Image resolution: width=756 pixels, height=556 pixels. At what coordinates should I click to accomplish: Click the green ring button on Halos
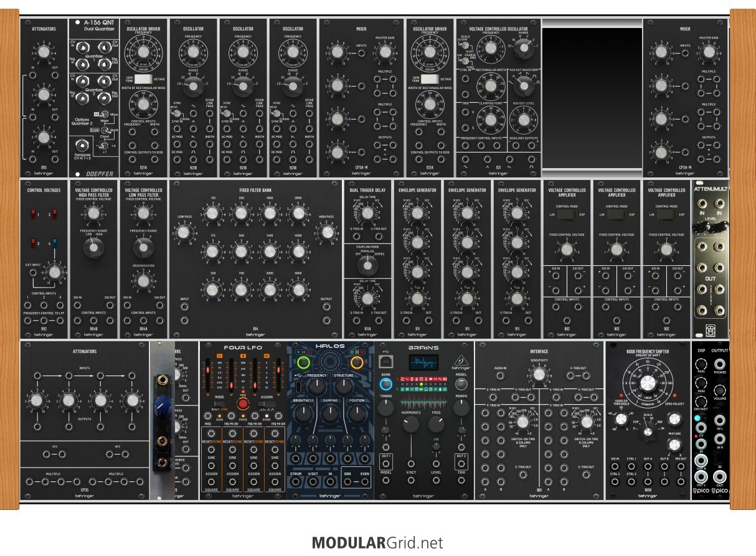[x=305, y=362]
